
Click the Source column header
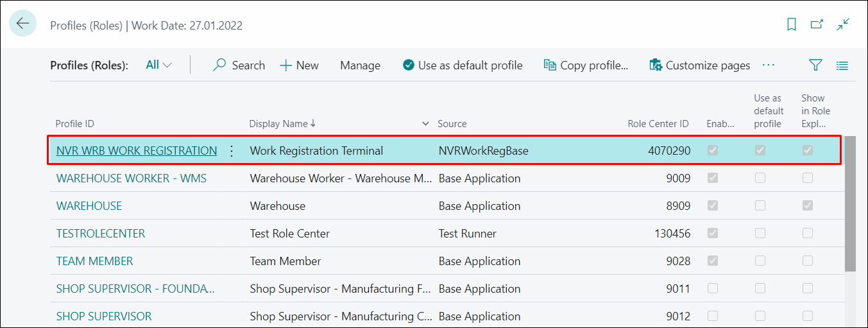coord(452,123)
